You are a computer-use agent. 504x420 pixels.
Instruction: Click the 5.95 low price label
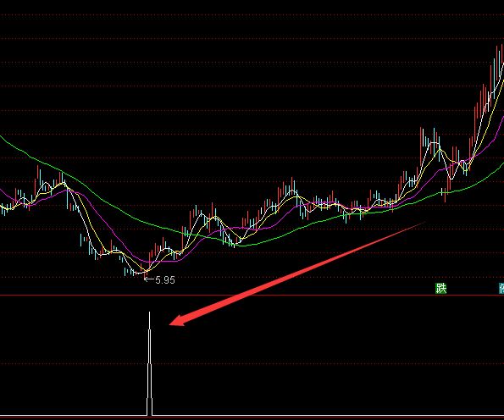165,280
